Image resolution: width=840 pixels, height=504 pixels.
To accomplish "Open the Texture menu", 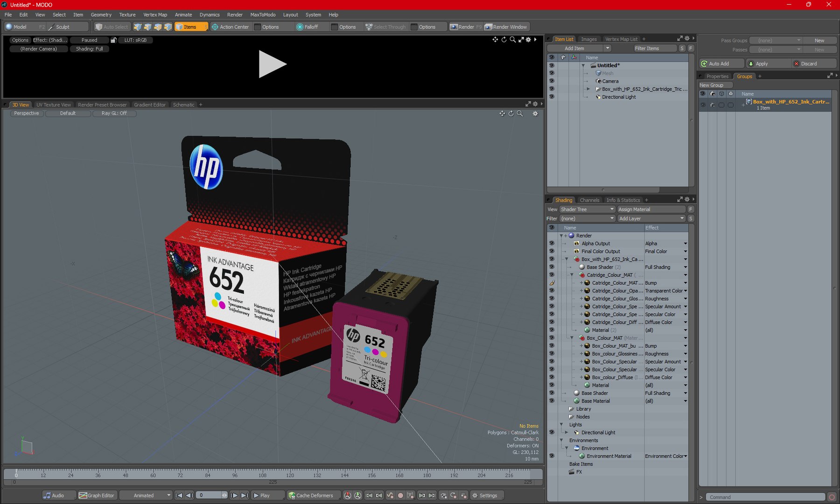I will point(127,14).
